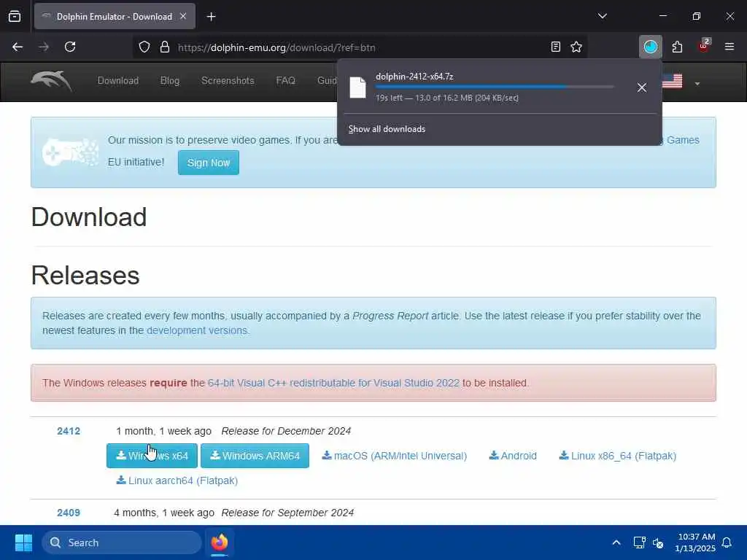Open the Blog nav item
This screenshot has width=747, height=560.
[169, 80]
